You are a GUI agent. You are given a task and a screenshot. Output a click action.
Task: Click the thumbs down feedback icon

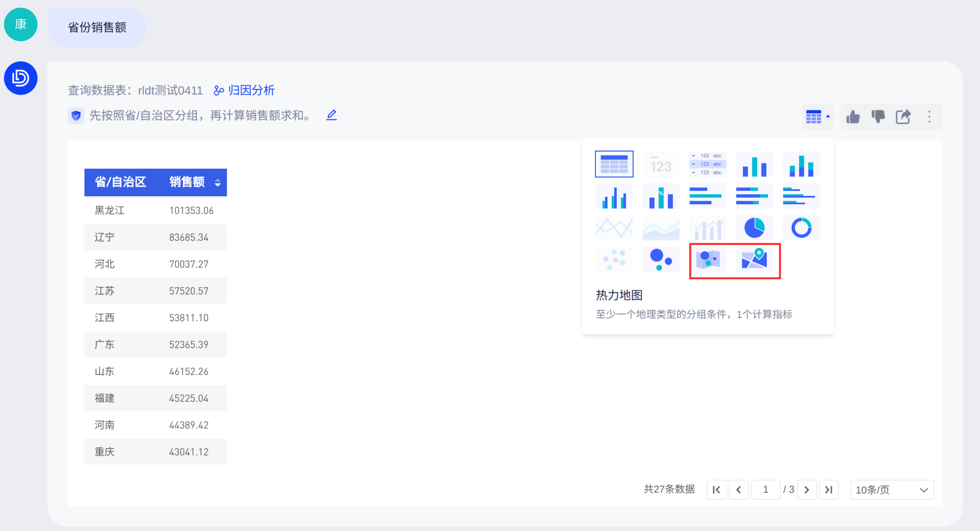click(878, 117)
